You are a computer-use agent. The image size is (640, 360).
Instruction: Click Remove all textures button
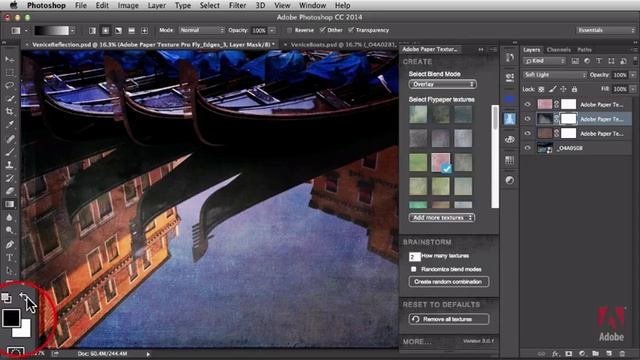click(x=449, y=319)
